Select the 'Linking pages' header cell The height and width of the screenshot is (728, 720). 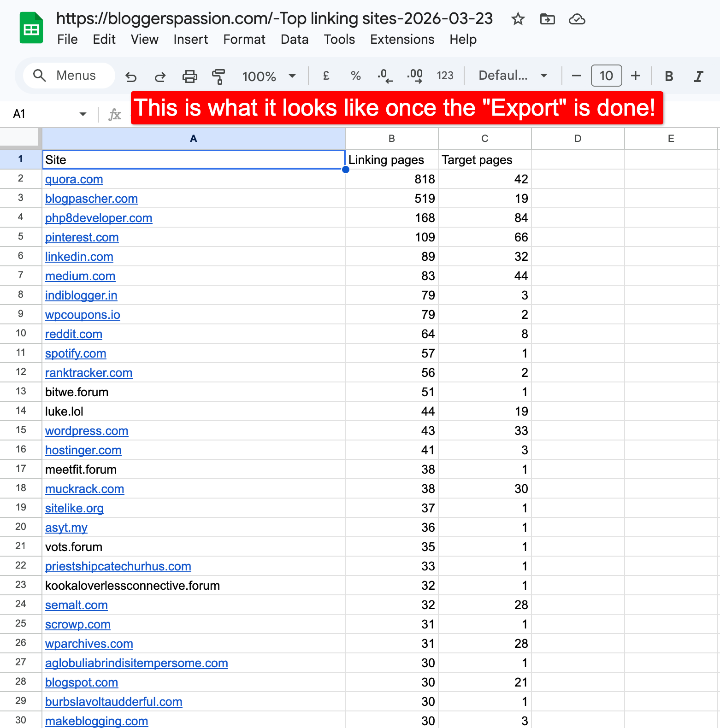pyautogui.click(x=392, y=160)
